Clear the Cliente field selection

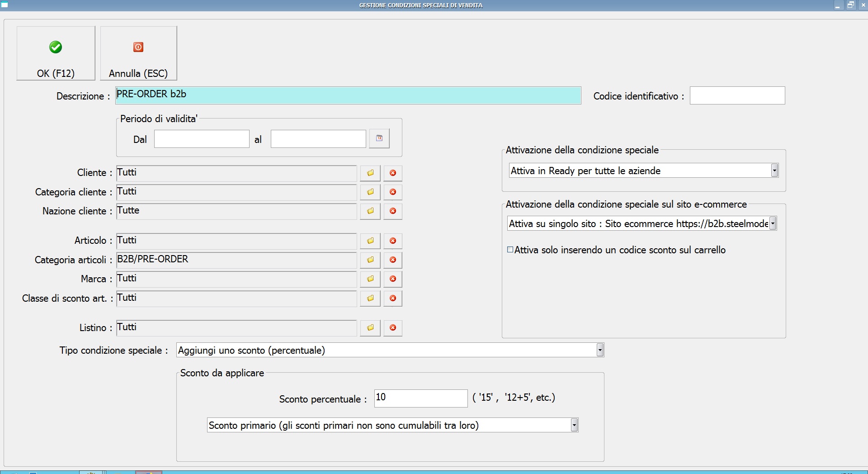pos(393,173)
